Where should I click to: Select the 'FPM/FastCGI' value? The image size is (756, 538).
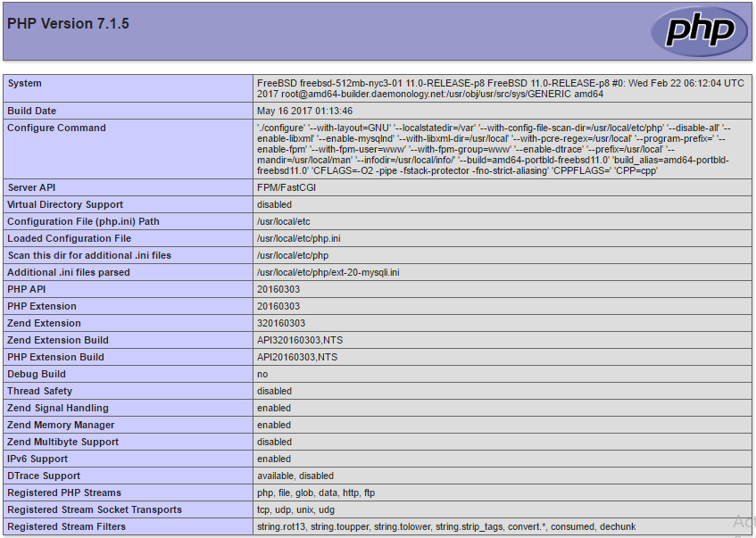[287, 187]
